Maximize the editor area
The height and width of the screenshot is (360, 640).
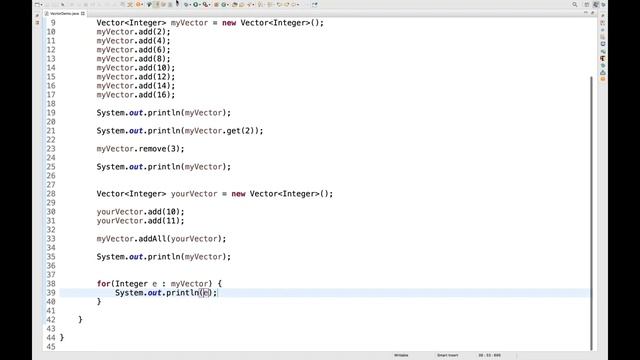coord(593,13)
